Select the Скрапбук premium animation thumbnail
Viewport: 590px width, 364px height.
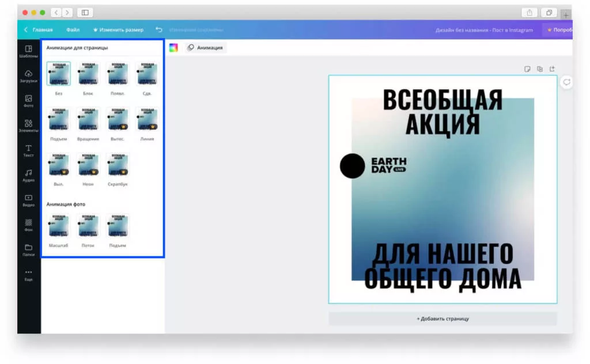[118, 165]
